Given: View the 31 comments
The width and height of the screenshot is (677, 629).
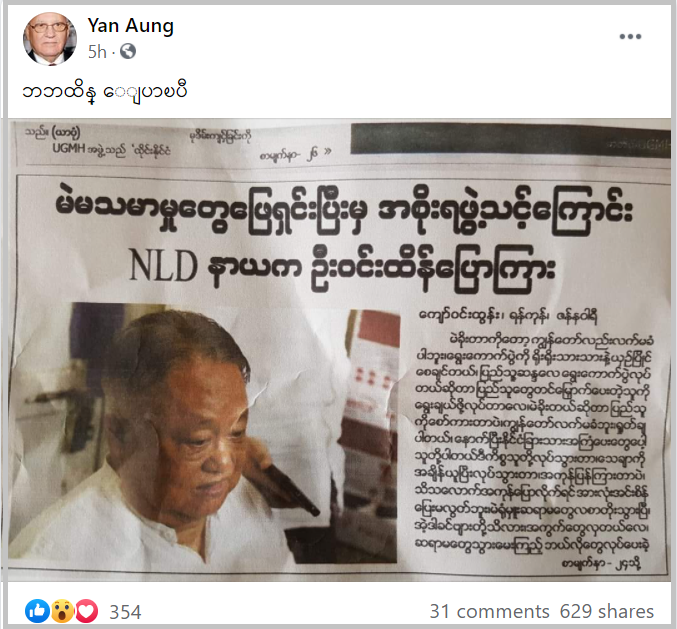Looking at the screenshot, I should [489, 611].
